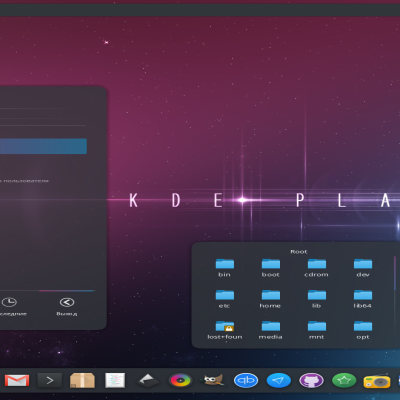Launch GIMP from the dock
Image resolution: width=400 pixels, height=400 pixels.
[x=213, y=380]
